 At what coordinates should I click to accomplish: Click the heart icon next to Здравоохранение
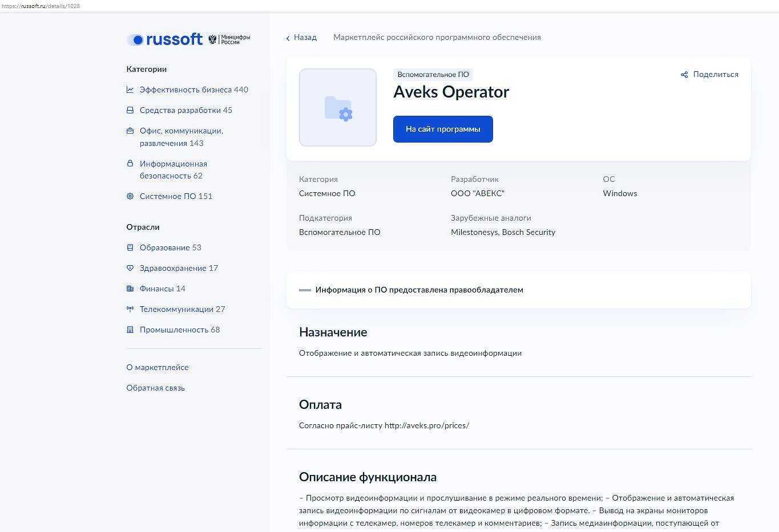point(130,268)
